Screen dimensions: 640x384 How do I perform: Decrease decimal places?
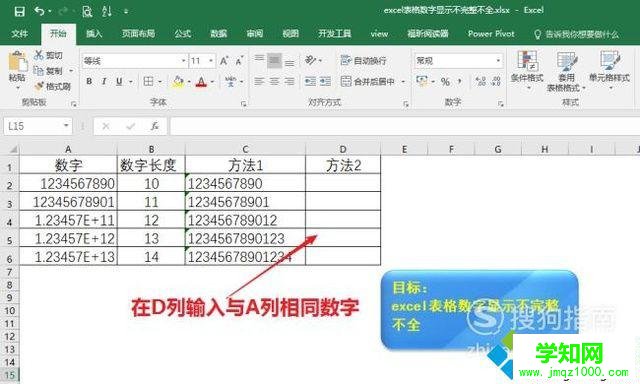[x=496, y=82]
